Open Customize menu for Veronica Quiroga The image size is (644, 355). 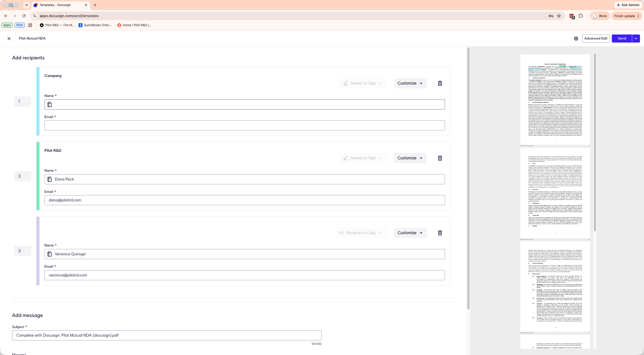click(x=410, y=233)
